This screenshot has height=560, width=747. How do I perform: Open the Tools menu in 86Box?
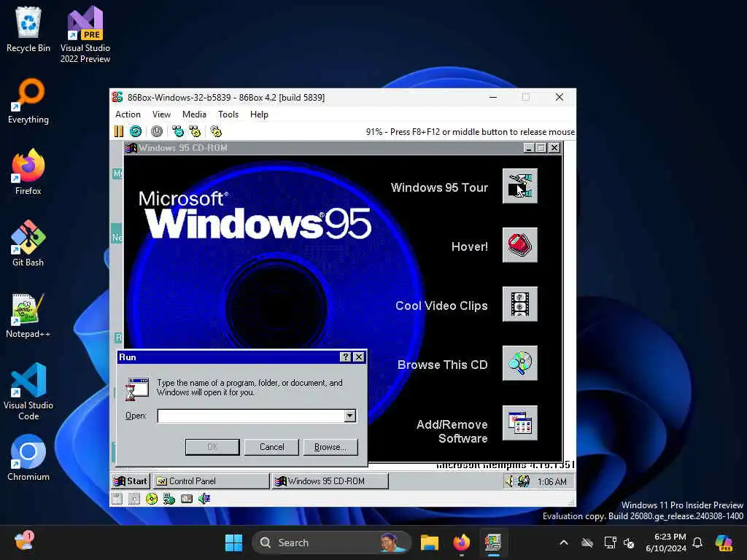pos(228,114)
